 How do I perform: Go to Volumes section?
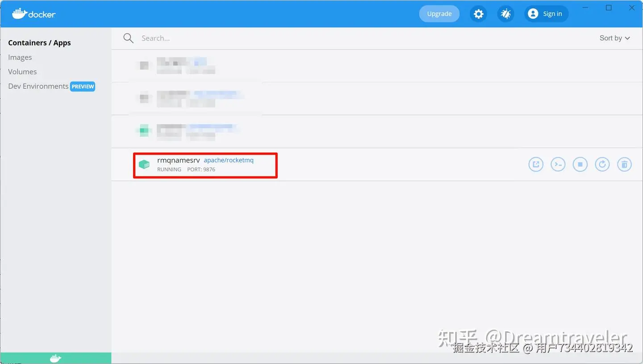point(22,72)
